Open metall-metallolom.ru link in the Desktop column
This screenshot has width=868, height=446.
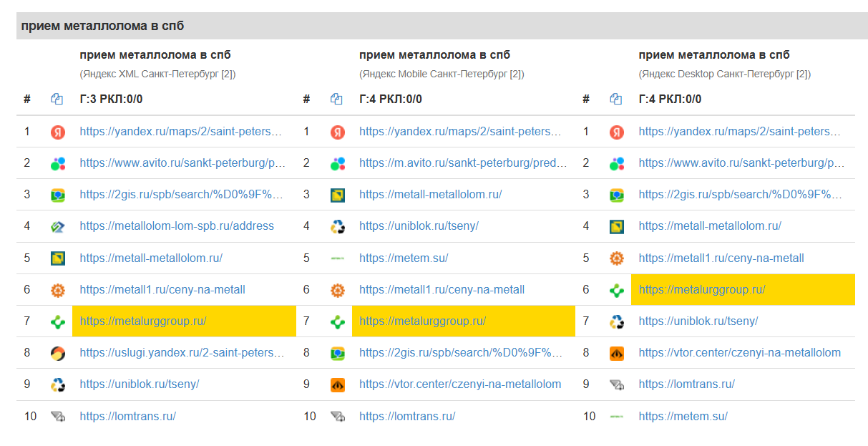pos(709,226)
